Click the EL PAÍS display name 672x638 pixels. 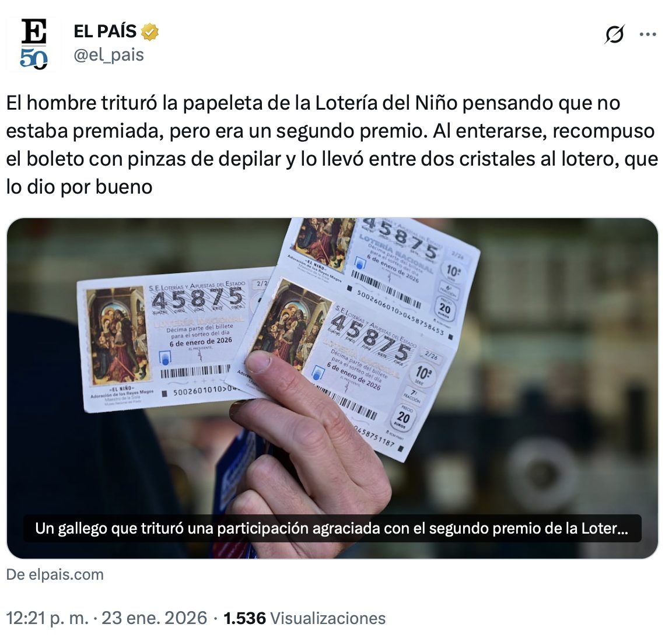[105, 31]
